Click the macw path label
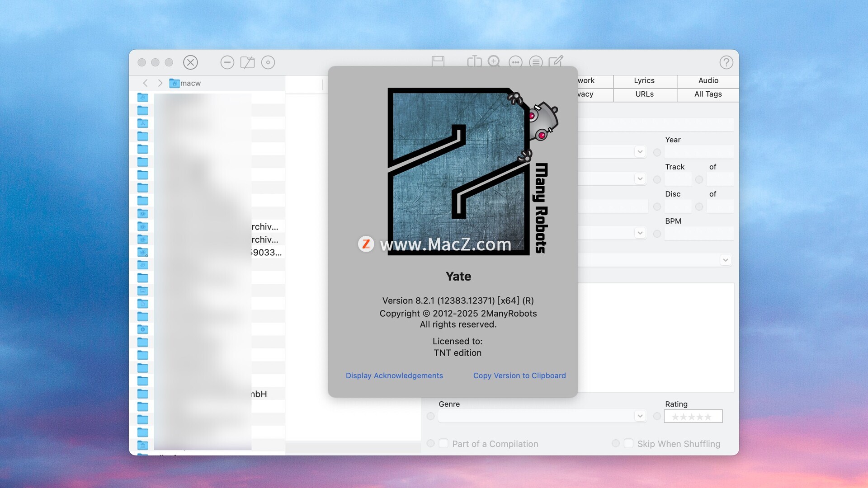The width and height of the screenshot is (868, 488). [190, 83]
